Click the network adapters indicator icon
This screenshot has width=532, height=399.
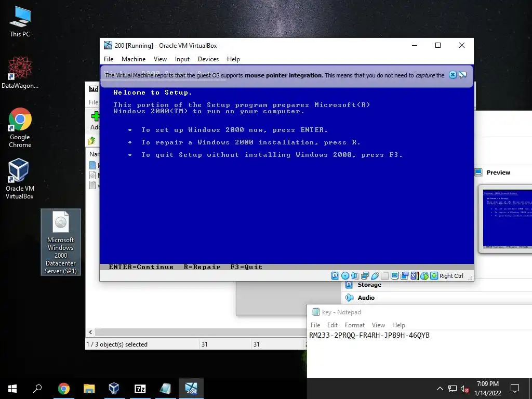(365, 276)
